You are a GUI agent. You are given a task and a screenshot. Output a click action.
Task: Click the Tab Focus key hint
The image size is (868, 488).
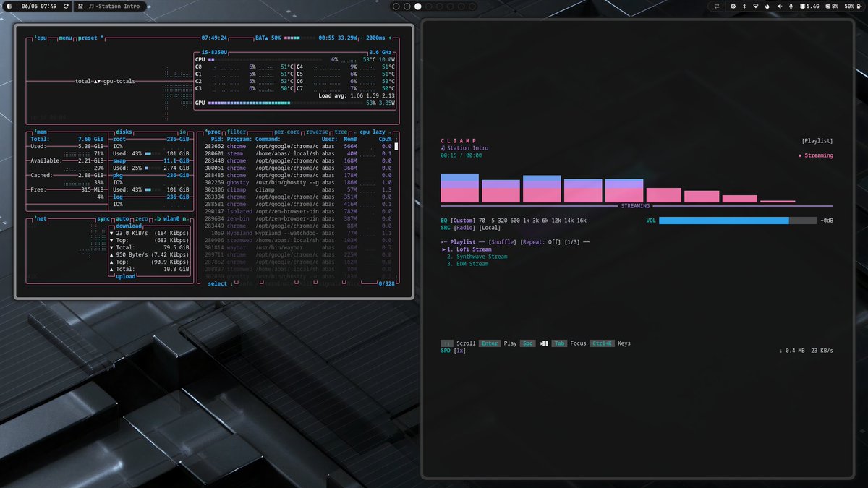click(x=569, y=343)
